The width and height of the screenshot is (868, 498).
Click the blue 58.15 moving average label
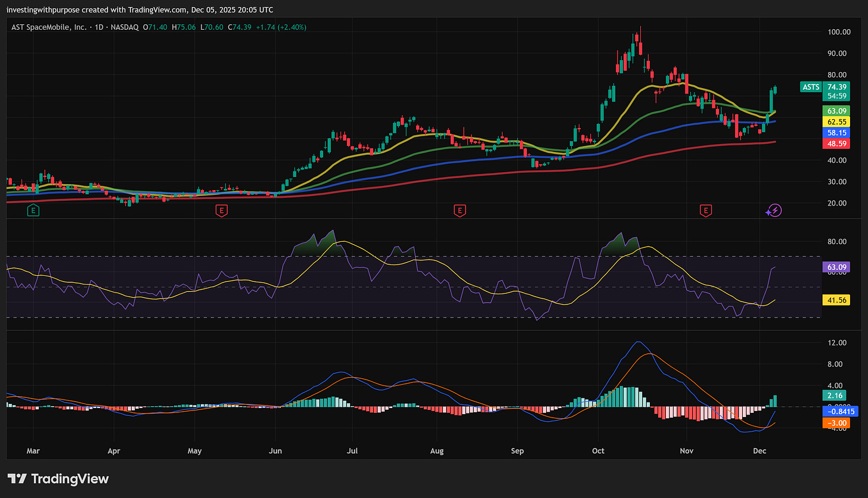(x=837, y=132)
